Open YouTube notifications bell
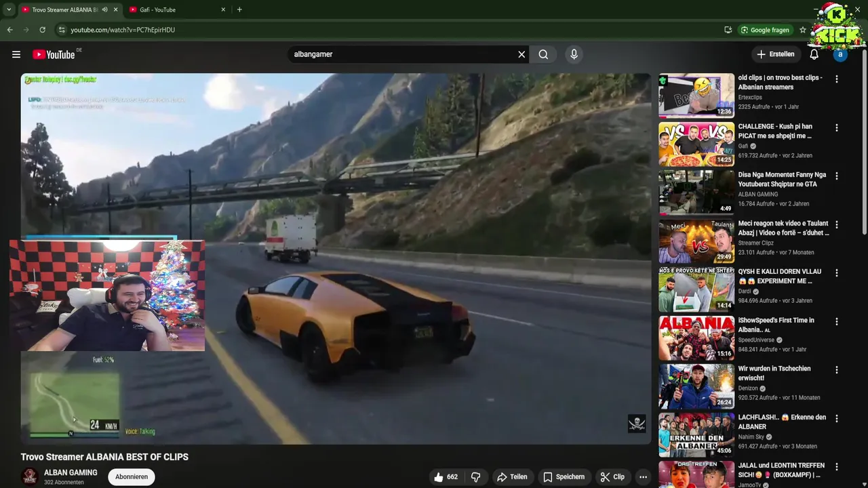Image resolution: width=868 pixels, height=488 pixels. point(814,54)
